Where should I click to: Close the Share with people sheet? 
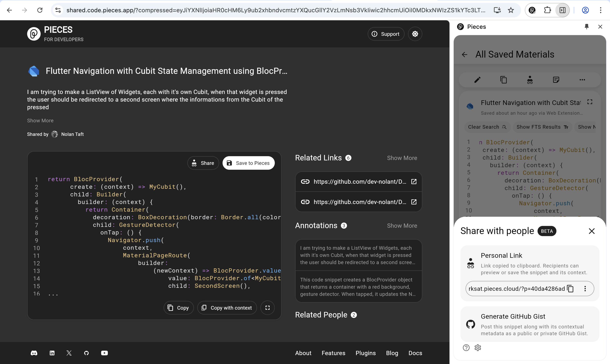pos(592,231)
